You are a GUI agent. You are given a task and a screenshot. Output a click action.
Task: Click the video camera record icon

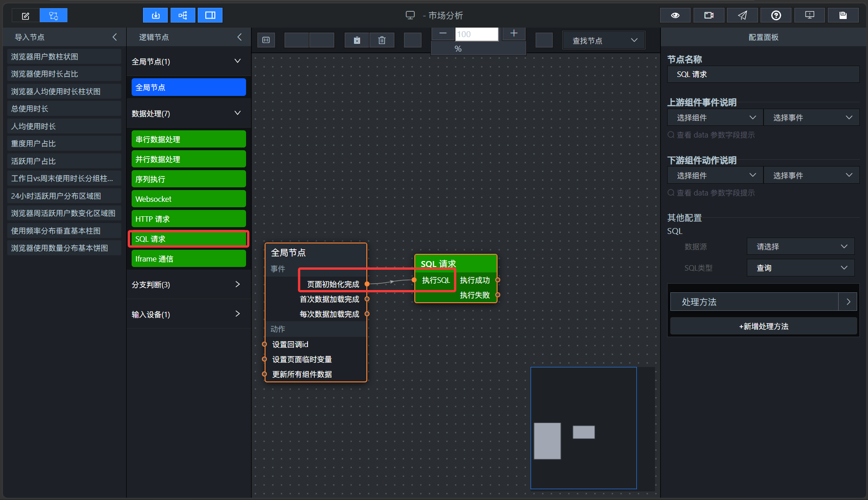coord(709,15)
